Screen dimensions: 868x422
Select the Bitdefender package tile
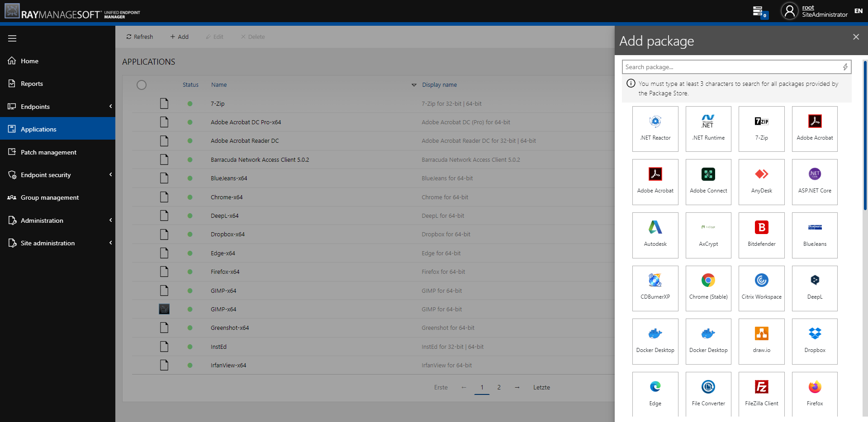click(761, 235)
